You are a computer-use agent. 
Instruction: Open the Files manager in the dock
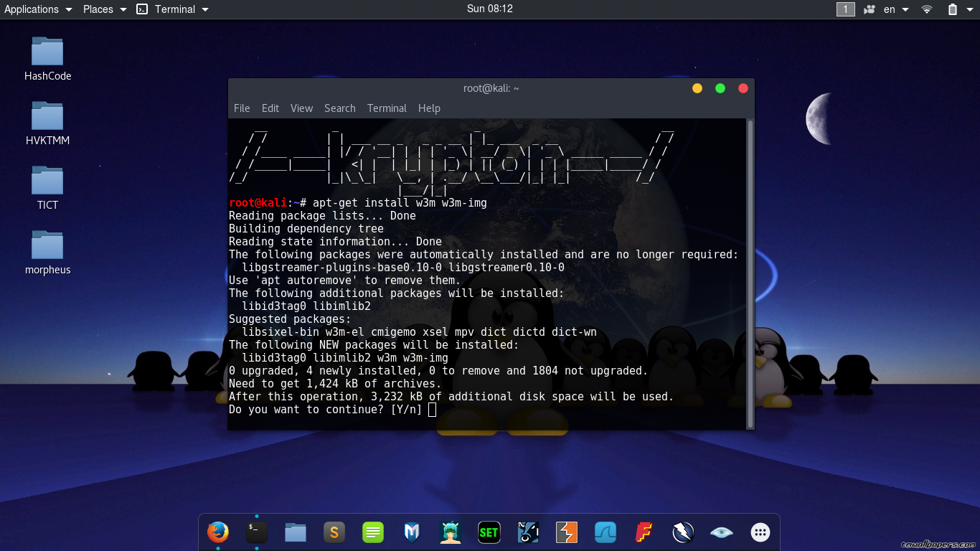coord(296,532)
